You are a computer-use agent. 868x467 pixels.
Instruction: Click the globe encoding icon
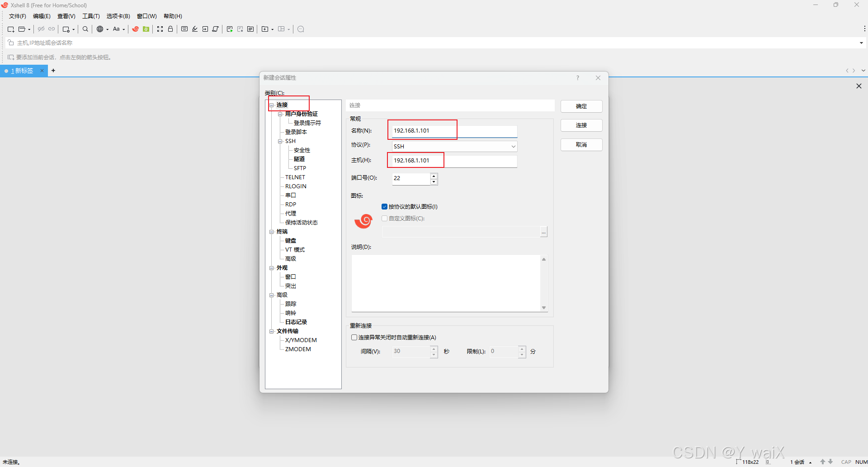coord(100,29)
